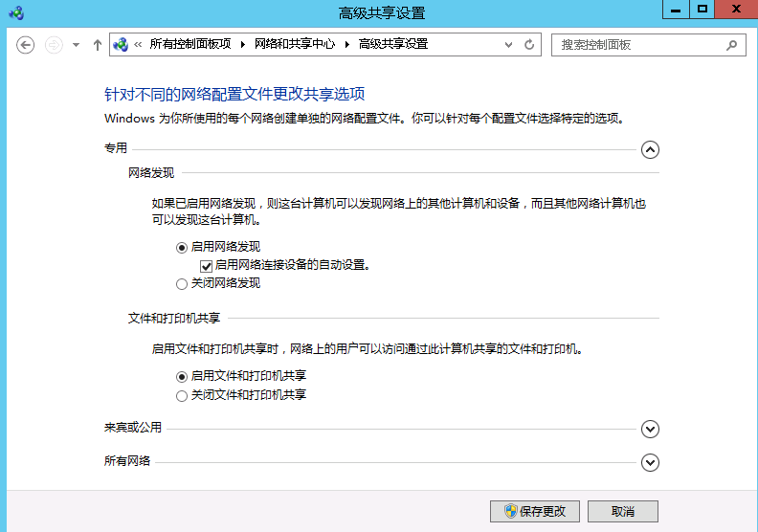
Task: Select 启用网络发现 radio button
Action: tap(182, 247)
